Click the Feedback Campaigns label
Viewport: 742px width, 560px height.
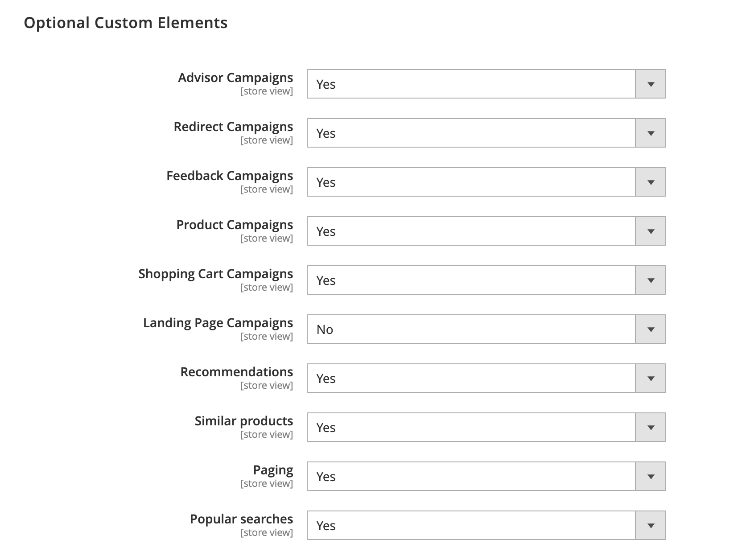click(230, 176)
